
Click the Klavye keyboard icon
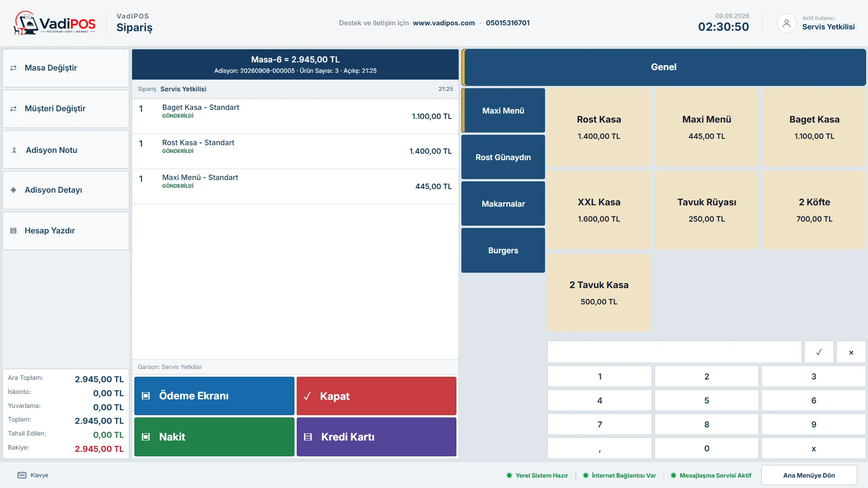(x=22, y=475)
